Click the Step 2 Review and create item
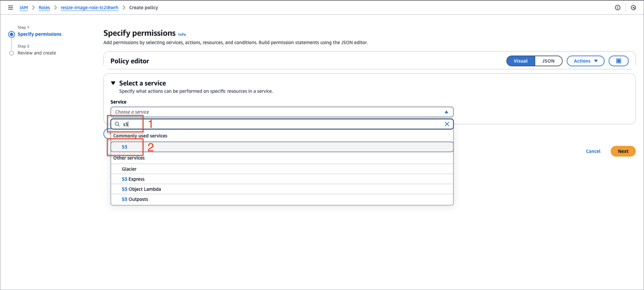 point(37,53)
